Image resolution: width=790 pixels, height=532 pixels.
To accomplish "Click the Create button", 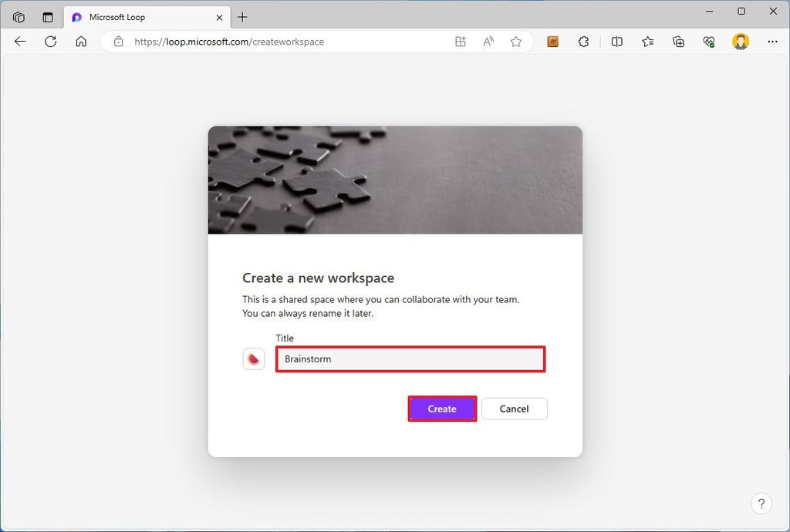I will click(x=442, y=409).
